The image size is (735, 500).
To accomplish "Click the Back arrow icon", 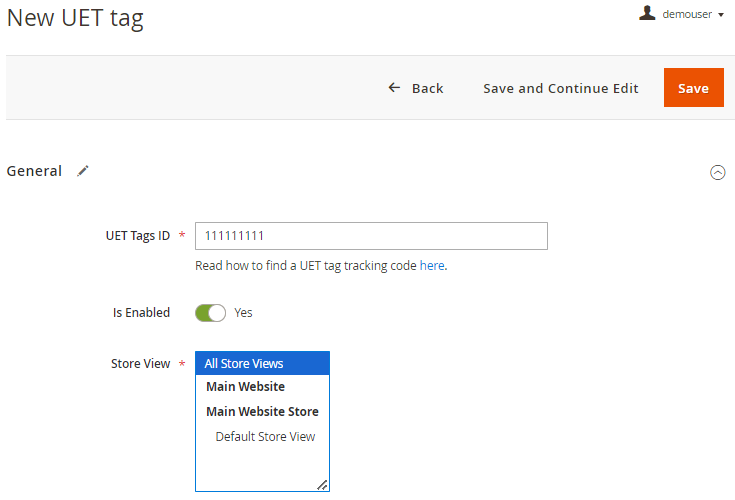I will tap(394, 88).
